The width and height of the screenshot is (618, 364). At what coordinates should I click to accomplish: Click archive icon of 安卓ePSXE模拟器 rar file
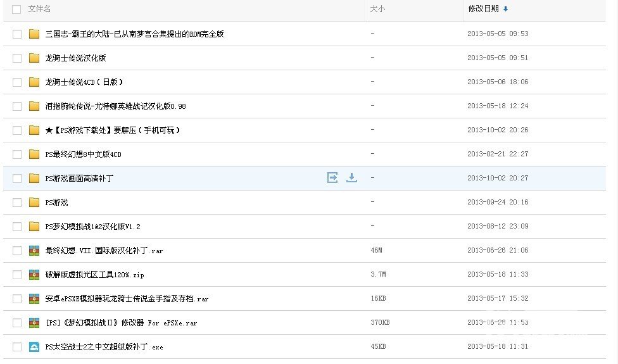point(34,299)
